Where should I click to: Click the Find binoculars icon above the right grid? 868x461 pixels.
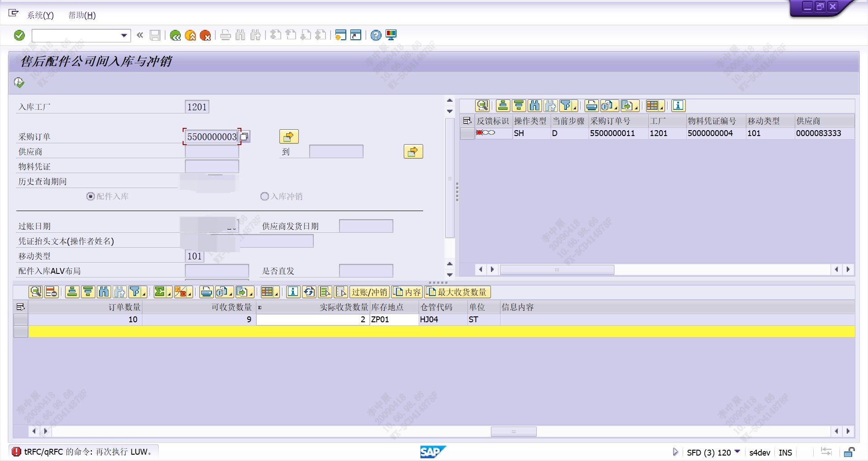(534, 106)
